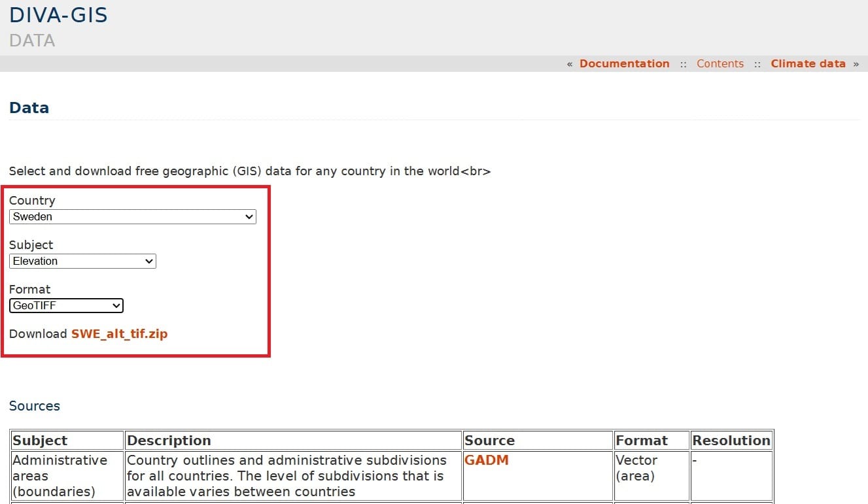Open the Climate data link

[x=808, y=63]
